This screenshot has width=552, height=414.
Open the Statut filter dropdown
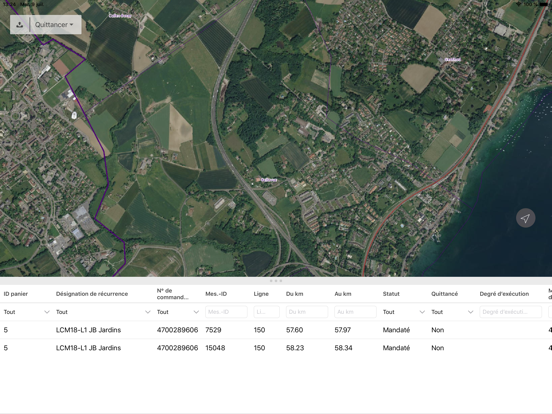click(404, 312)
